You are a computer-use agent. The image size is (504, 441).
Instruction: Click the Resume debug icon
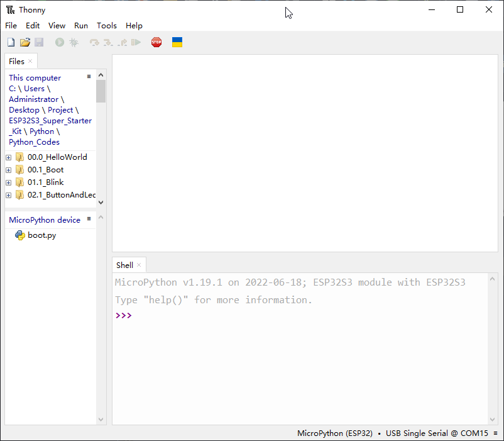[136, 42]
